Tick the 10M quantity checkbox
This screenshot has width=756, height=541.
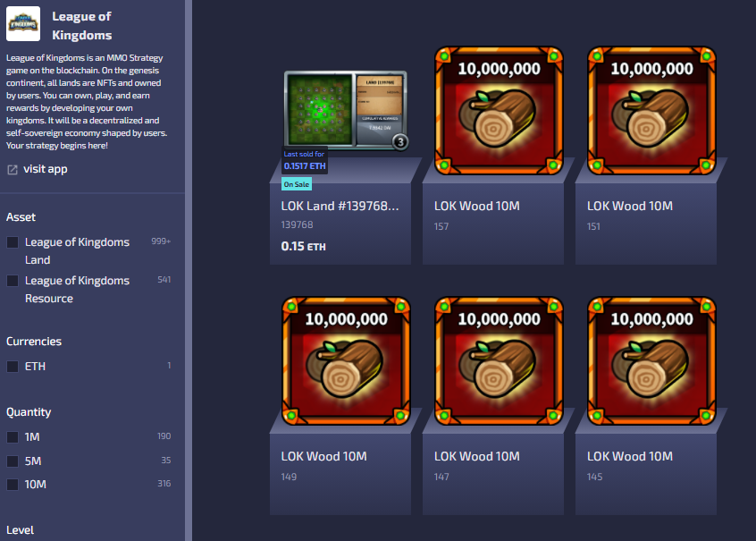click(13, 484)
